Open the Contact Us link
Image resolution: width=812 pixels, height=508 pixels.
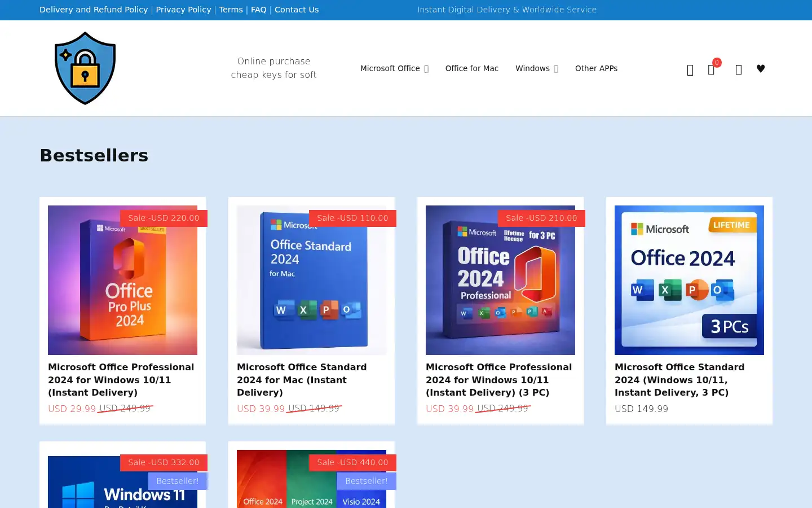pyautogui.click(x=297, y=10)
